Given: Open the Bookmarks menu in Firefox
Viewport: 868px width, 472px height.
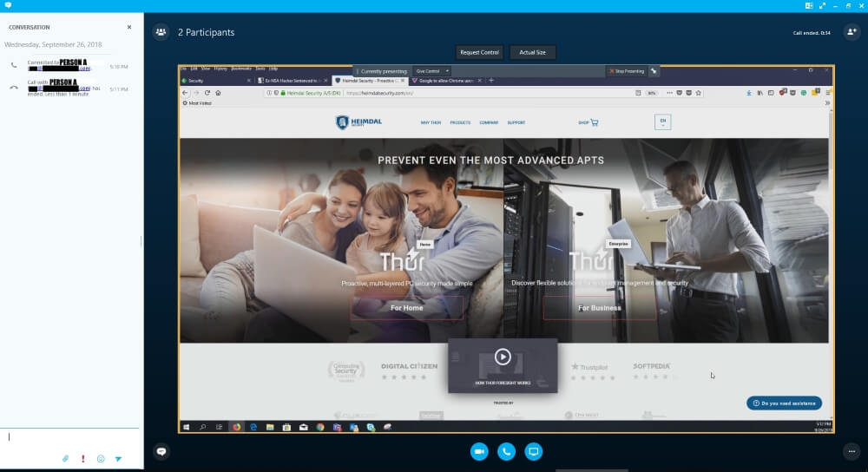Looking at the screenshot, I should [240, 68].
